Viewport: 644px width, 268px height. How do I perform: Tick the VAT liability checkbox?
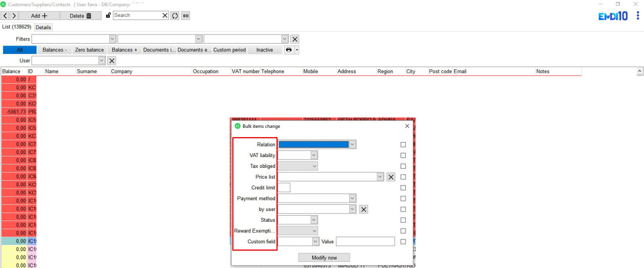403,156
